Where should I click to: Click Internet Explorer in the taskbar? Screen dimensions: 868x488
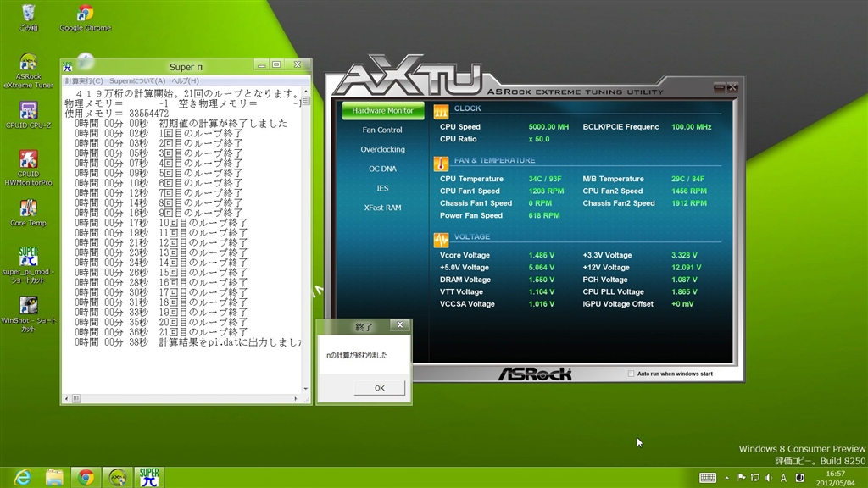coord(23,477)
